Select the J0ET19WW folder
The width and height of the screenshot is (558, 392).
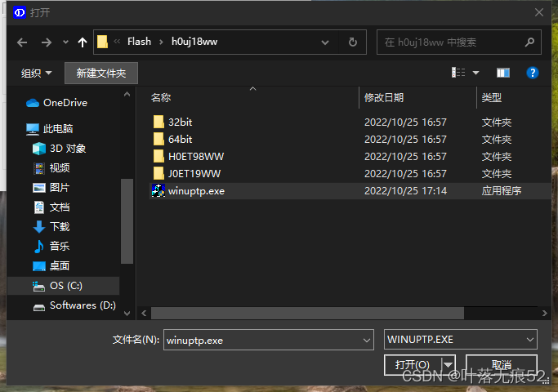click(x=194, y=174)
